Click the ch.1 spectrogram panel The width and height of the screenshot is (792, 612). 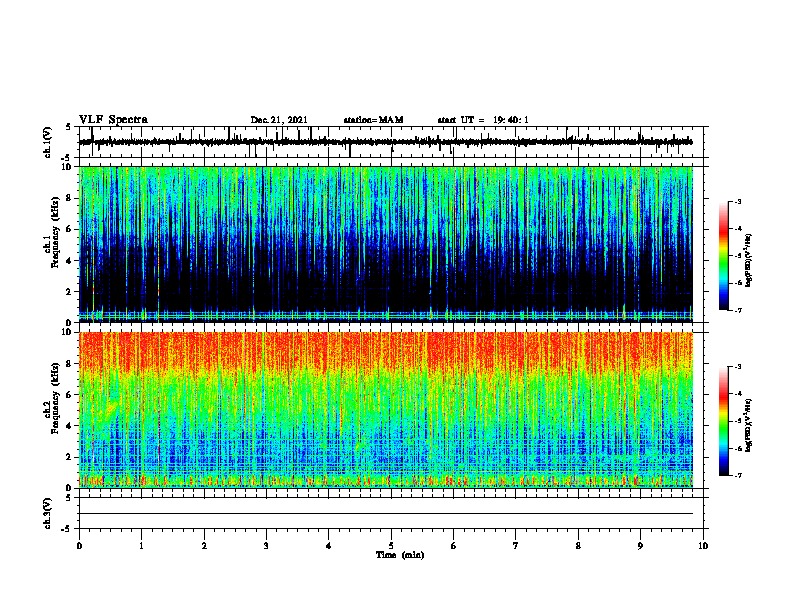pyautogui.click(x=385, y=244)
